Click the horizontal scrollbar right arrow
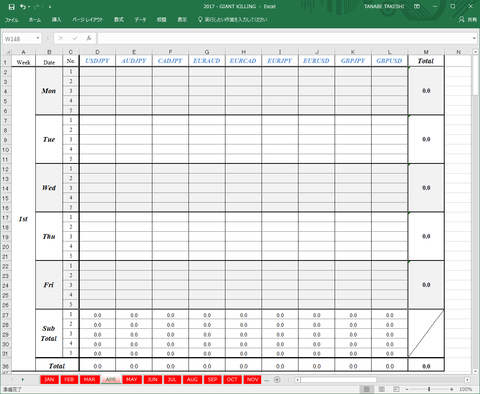 [467, 380]
